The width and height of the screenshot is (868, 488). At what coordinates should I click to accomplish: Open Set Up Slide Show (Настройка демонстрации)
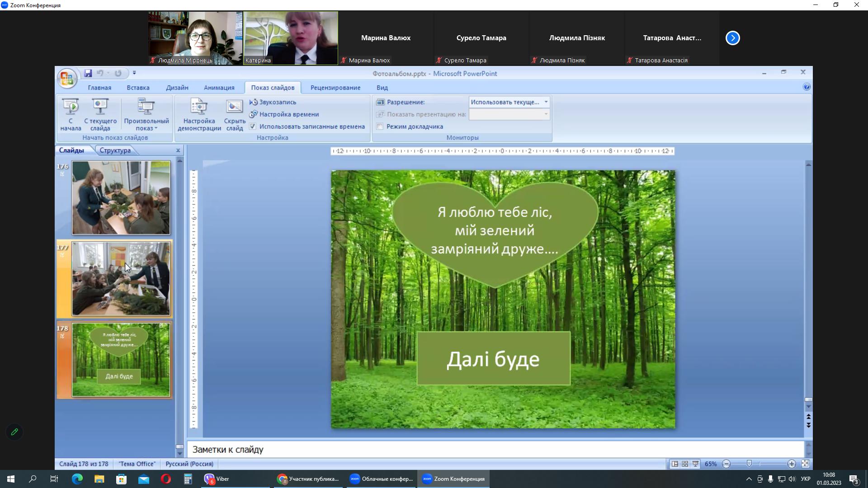coord(199,107)
